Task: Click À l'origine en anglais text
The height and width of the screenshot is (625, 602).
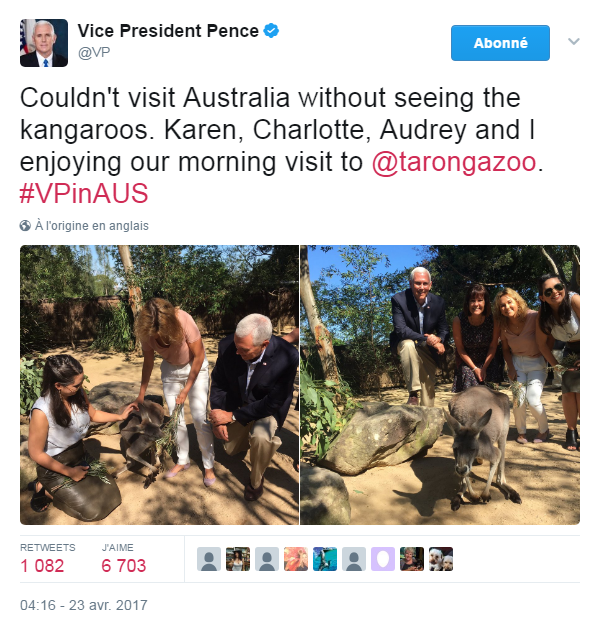Action: pos(92,226)
